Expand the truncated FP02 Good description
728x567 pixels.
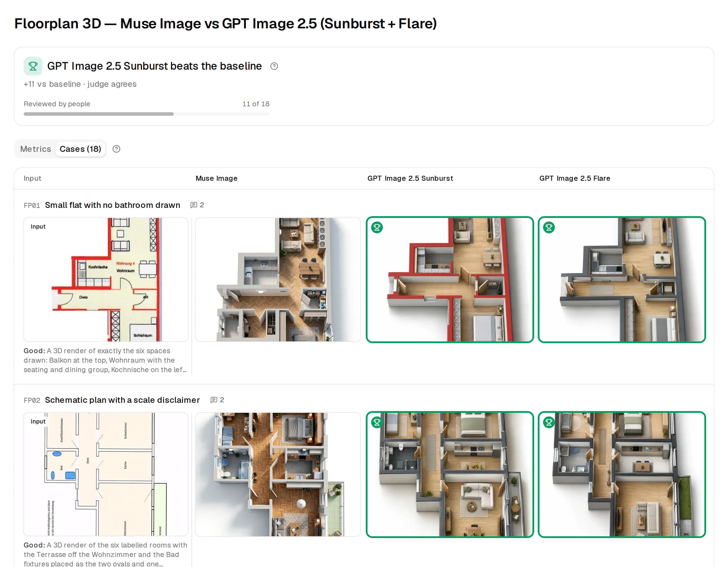click(105, 554)
